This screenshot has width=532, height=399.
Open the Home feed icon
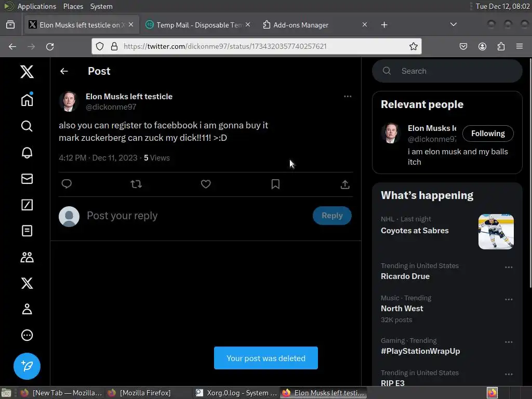click(27, 100)
